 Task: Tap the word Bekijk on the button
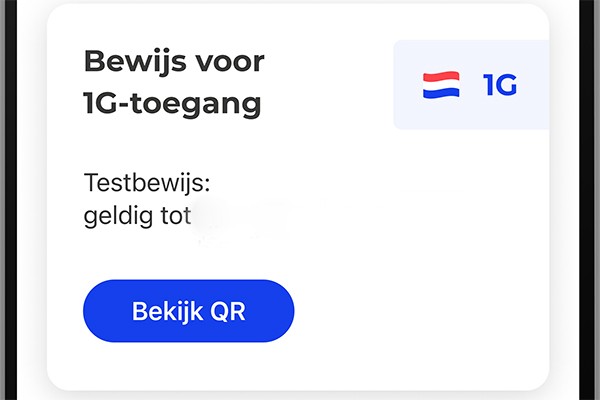[x=167, y=311]
